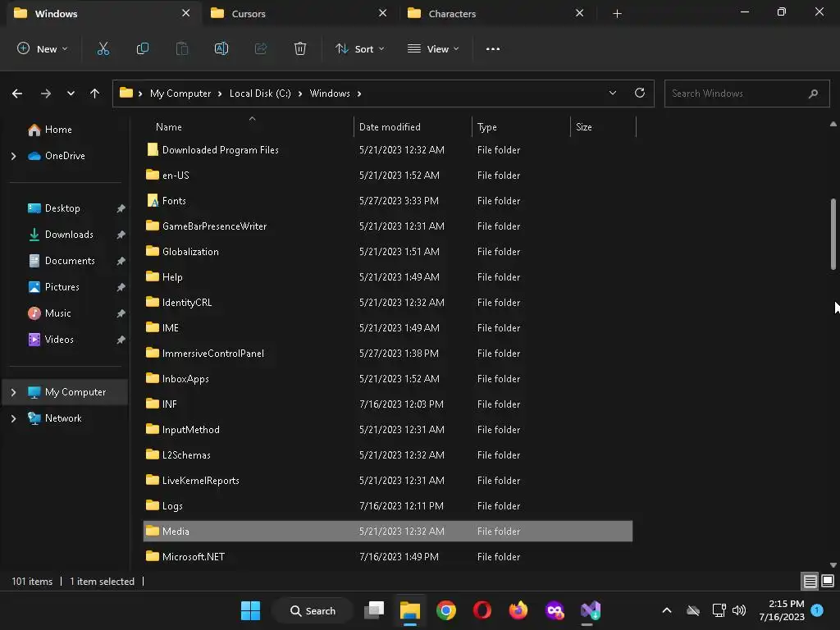Open the See more ellipsis menu
The image size is (840, 630).
pyautogui.click(x=493, y=48)
